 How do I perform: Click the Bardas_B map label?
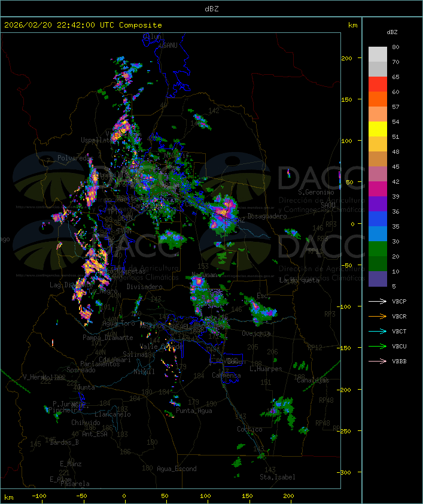(65, 442)
